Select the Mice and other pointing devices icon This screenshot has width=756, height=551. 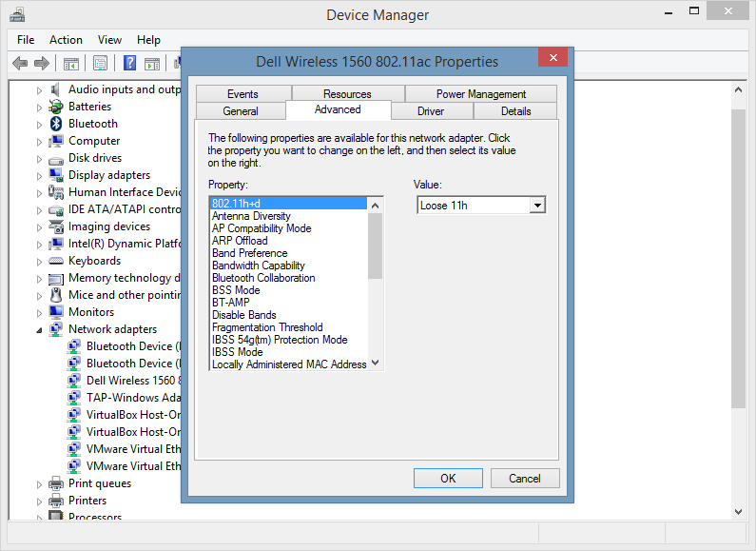(x=56, y=295)
